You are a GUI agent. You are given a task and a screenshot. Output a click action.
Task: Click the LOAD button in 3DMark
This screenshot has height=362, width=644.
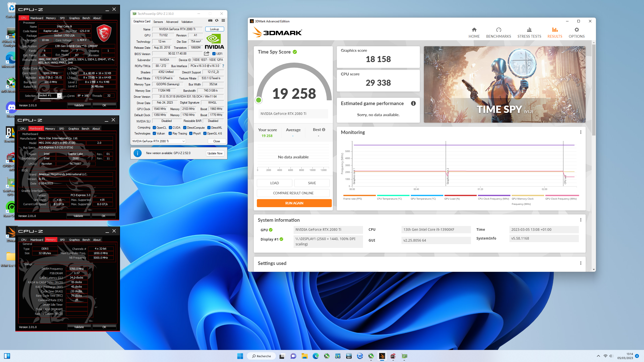(x=274, y=183)
